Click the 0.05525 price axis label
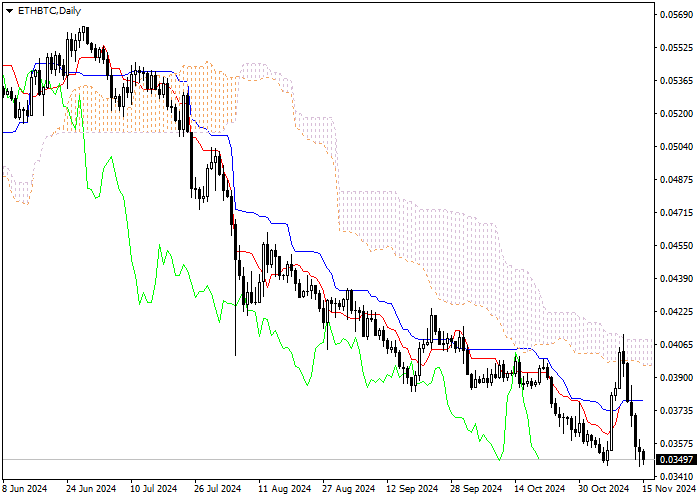Screen dimensions: 700x500 click(676, 48)
